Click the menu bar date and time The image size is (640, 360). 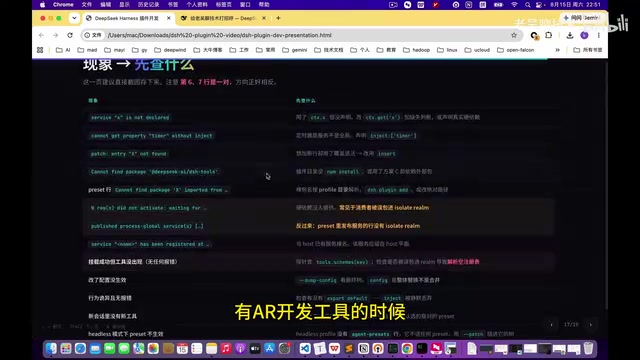(575, 4)
